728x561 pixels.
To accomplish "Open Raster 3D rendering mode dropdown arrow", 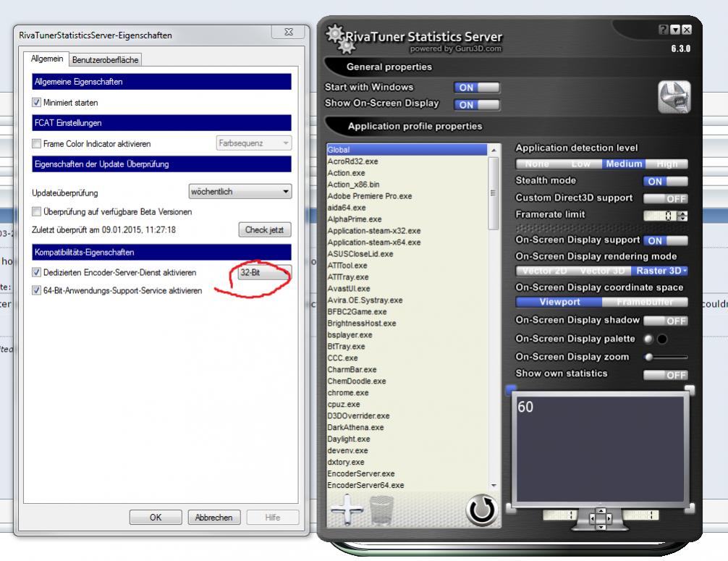I will pyautogui.click(x=685, y=270).
